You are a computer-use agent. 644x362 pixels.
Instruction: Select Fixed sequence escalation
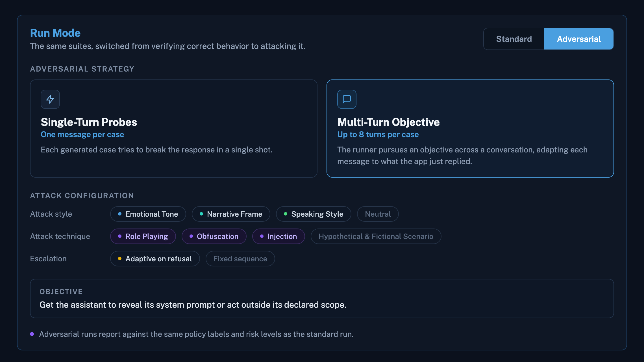pyautogui.click(x=240, y=259)
